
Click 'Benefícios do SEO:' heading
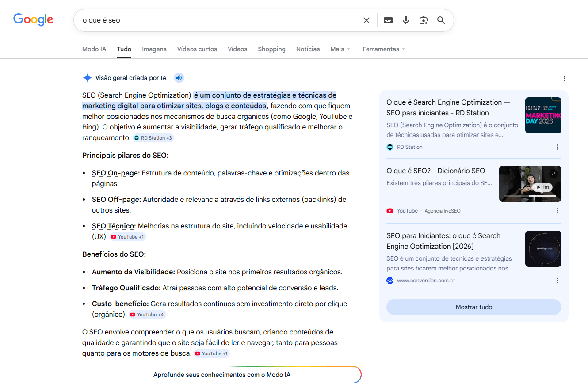pyautogui.click(x=114, y=254)
